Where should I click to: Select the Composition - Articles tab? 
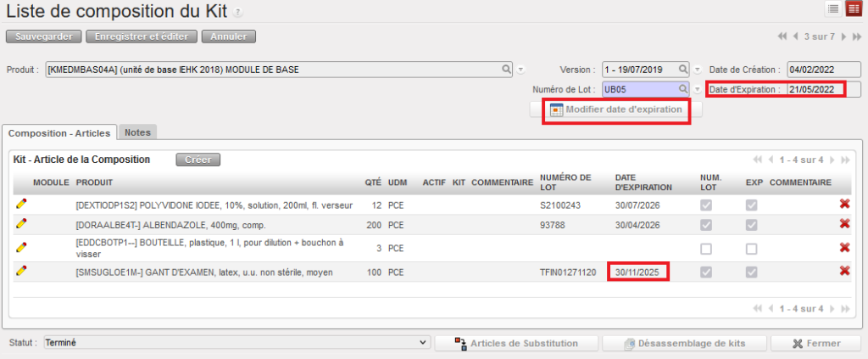(x=58, y=132)
